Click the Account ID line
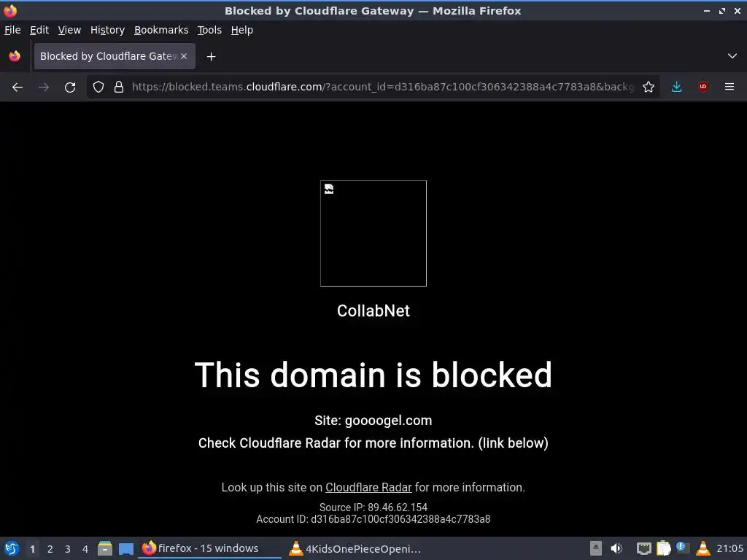The image size is (747, 560). pos(373,519)
